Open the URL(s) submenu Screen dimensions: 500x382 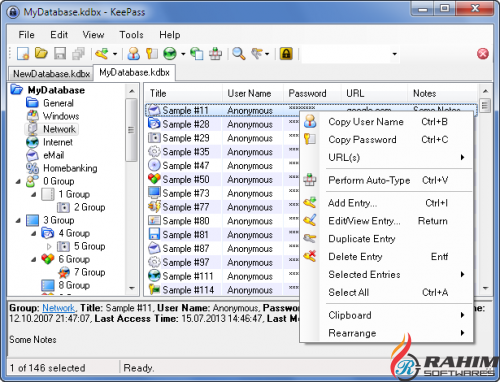(387, 157)
